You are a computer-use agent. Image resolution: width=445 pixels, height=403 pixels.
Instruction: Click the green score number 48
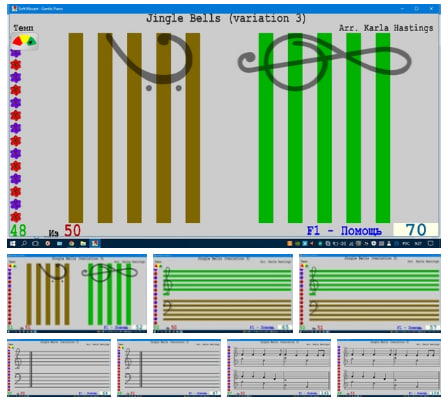tap(18, 230)
